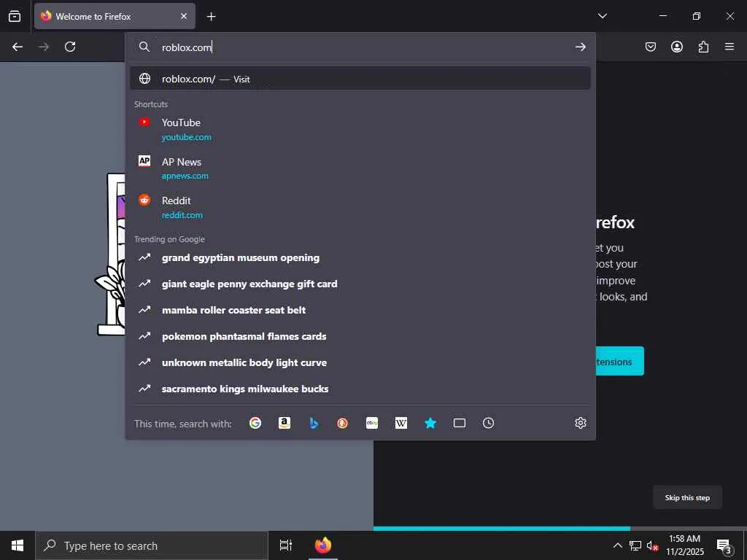Click the youtube.com link text
The width and height of the screenshot is (747, 560).
(186, 137)
